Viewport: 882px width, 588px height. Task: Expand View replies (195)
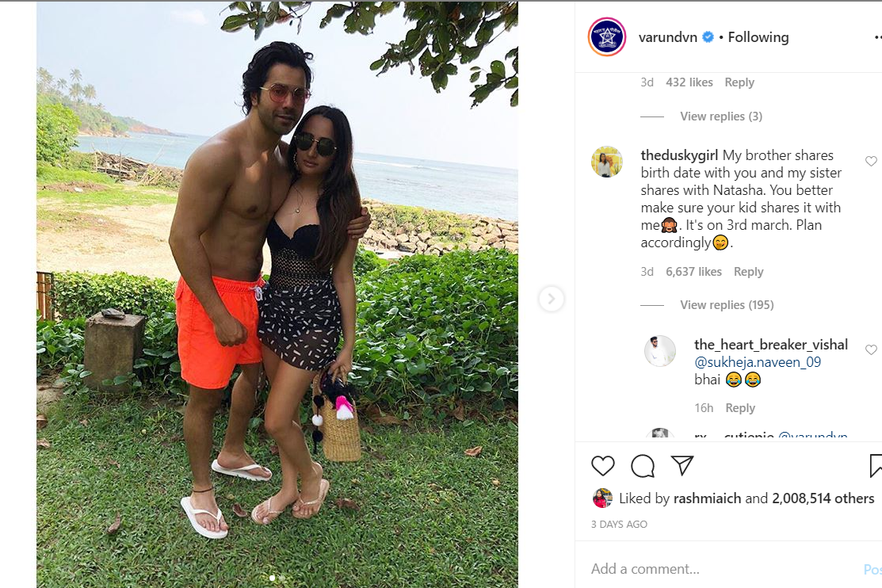pos(727,305)
